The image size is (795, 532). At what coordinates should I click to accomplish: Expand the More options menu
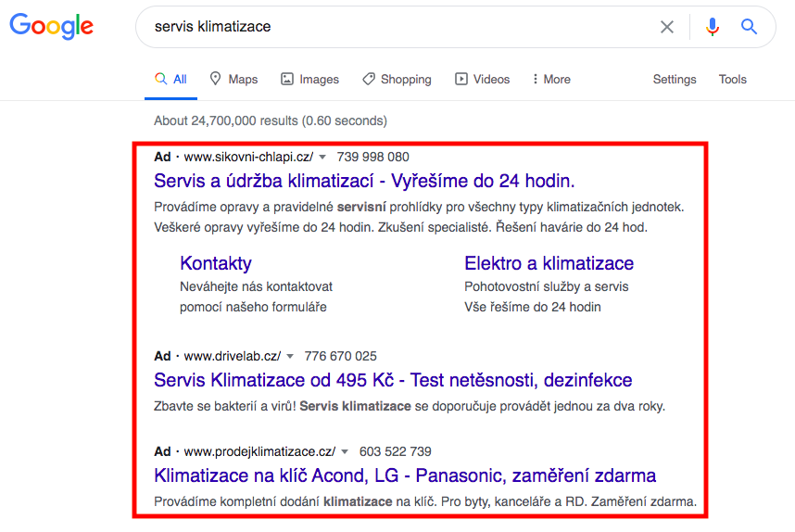(x=551, y=79)
